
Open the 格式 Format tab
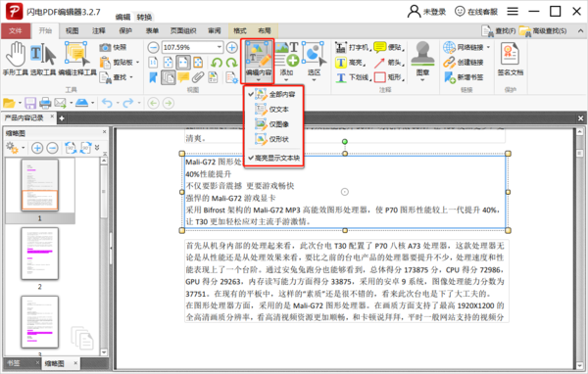pyautogui.click(x=240, y=30)
